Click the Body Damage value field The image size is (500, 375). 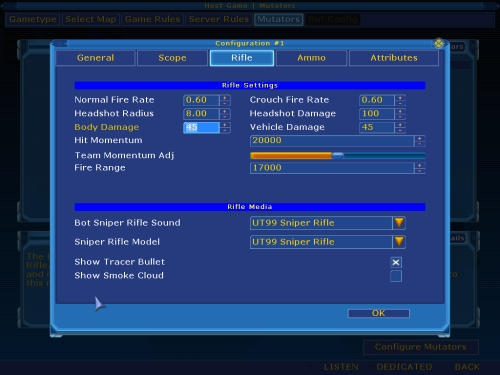(x=201, y=127)
